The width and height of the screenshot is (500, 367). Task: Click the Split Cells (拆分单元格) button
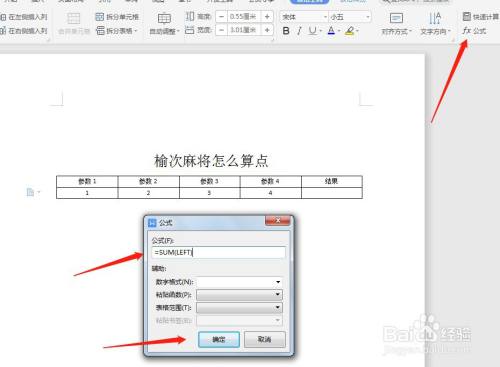point(117,17)
